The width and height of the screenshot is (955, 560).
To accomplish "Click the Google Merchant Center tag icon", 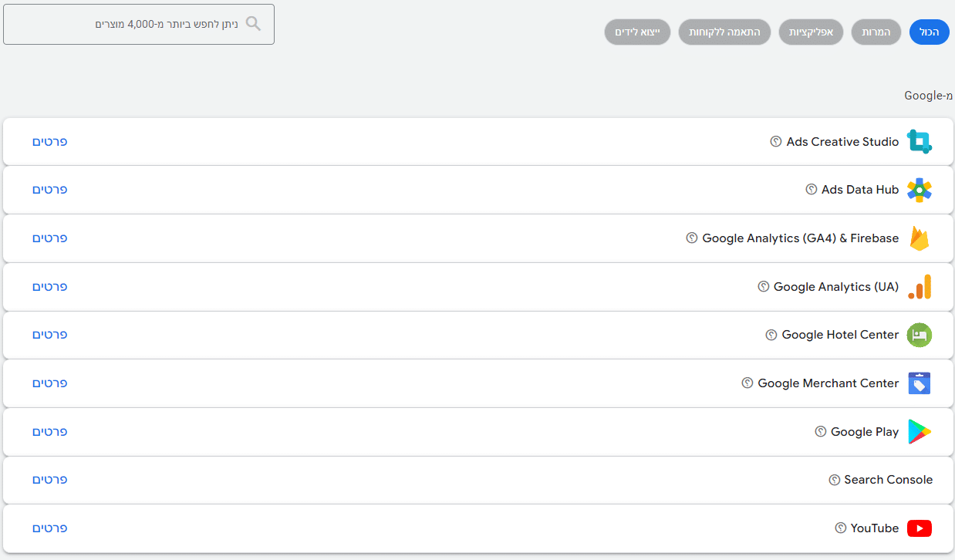I will tap(919, 383).
